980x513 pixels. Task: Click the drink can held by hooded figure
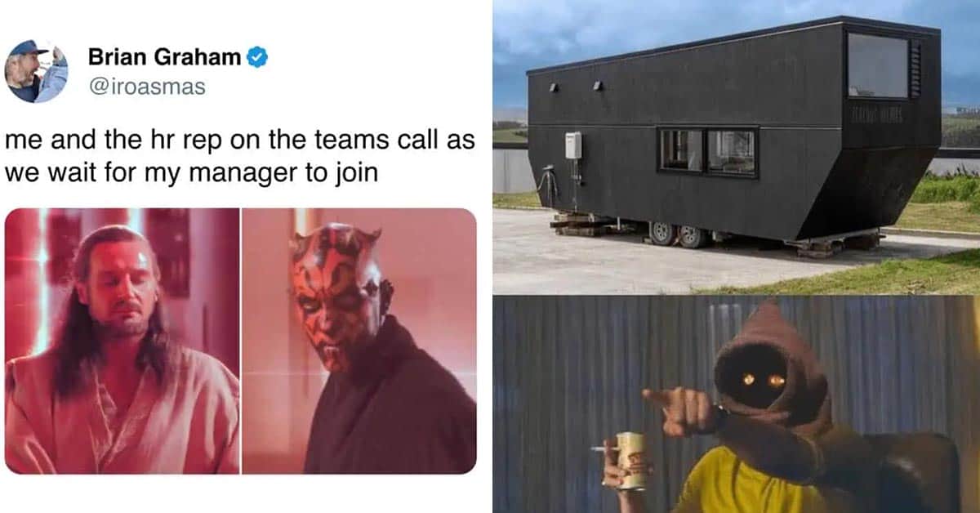pos(630,461)
